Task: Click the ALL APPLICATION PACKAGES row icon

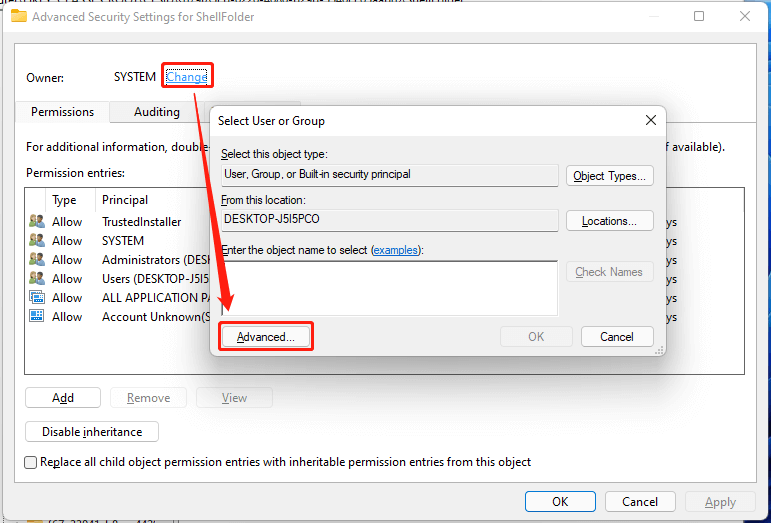Action: pyautogui.click(x=37, y=297)
